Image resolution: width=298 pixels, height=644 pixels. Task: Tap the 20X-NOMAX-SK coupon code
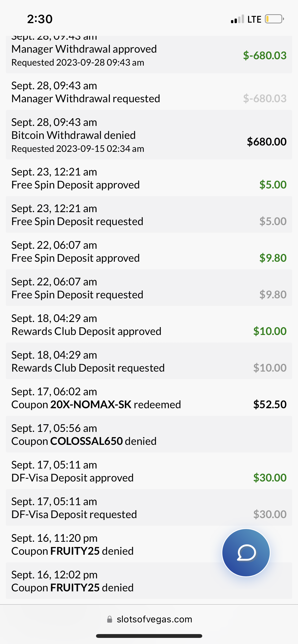pyautogui.click(x=91, y=405)
